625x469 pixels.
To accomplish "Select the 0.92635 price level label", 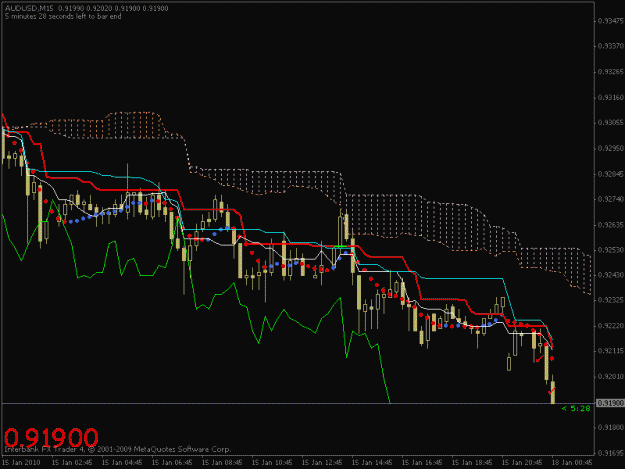I will (x=611, y=225).
